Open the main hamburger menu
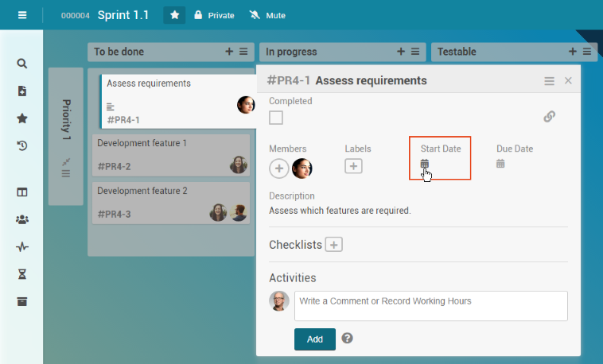The image size is (603, 364). [22, 15]
